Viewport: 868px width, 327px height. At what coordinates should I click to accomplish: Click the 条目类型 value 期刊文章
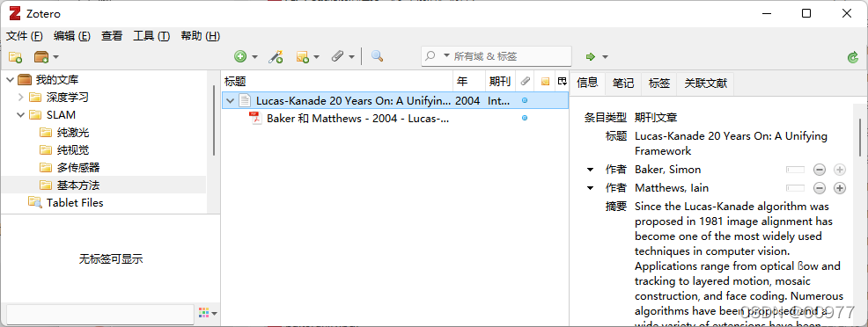click(x=656, y=117)
